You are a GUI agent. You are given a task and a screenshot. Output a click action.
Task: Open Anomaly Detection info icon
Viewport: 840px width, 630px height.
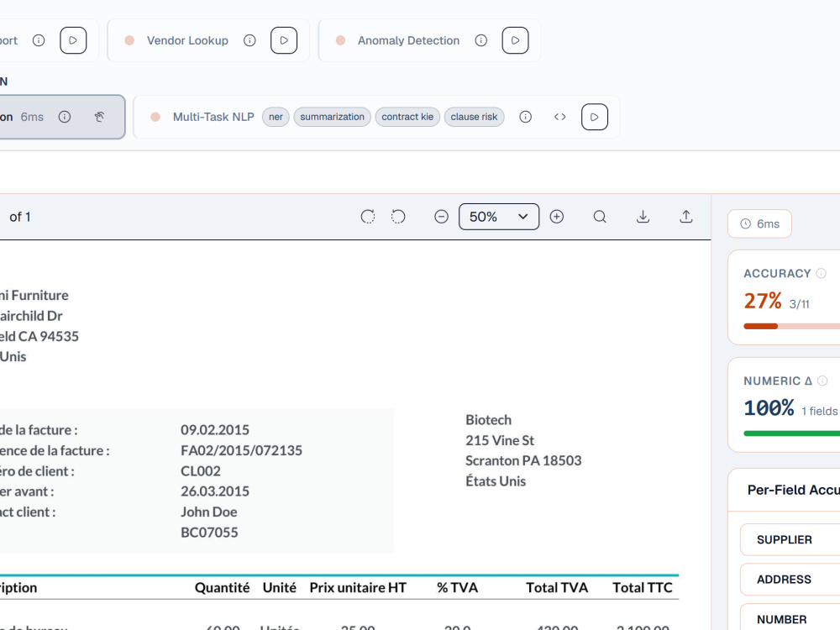[x=481, y=40]
